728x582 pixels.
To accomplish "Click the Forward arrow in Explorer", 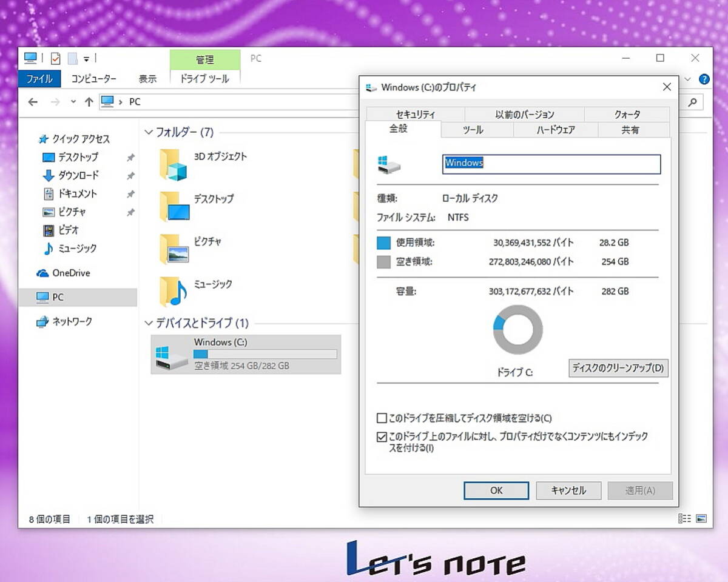I will [55, 102].
